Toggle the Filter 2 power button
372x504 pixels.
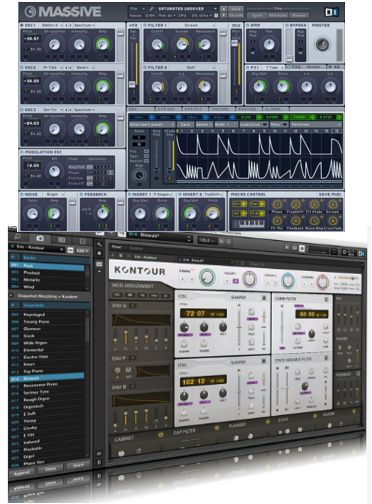click(x=145, y=68)
